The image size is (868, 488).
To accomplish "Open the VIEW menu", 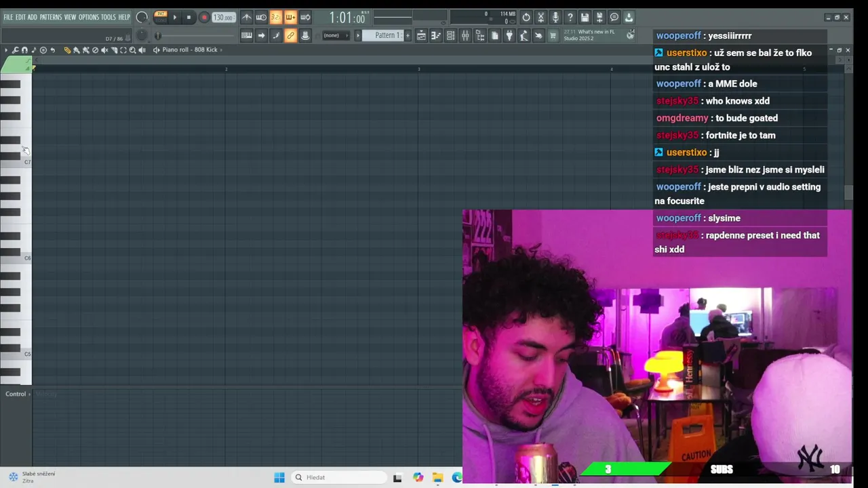I will [70, 17].
